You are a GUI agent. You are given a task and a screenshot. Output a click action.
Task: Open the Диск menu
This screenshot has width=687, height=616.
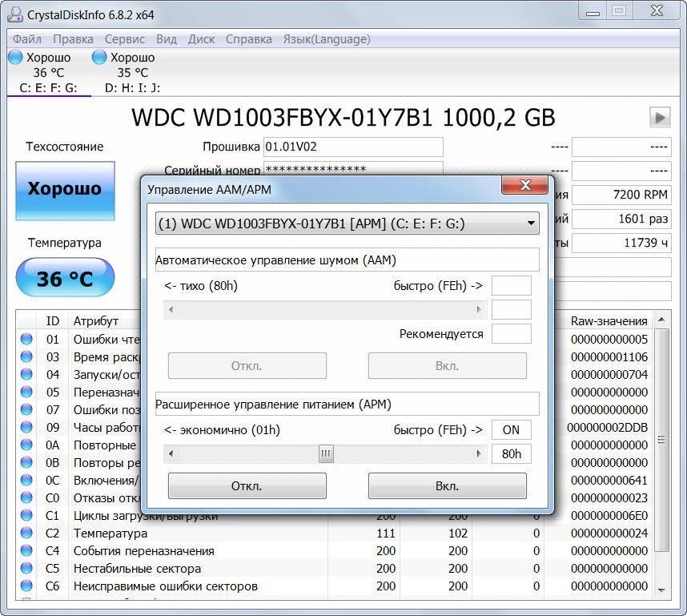201,39
